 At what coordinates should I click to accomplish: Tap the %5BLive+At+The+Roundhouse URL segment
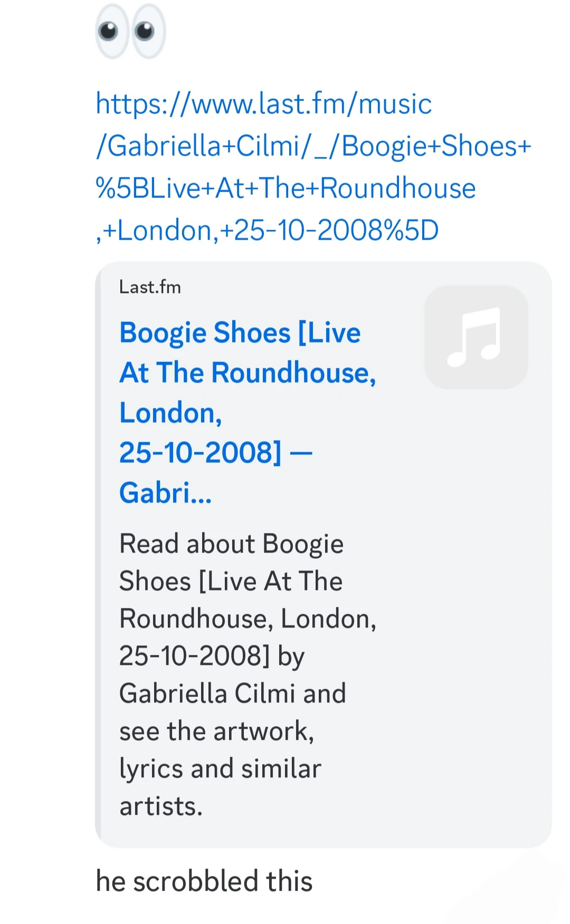(286, 188)
